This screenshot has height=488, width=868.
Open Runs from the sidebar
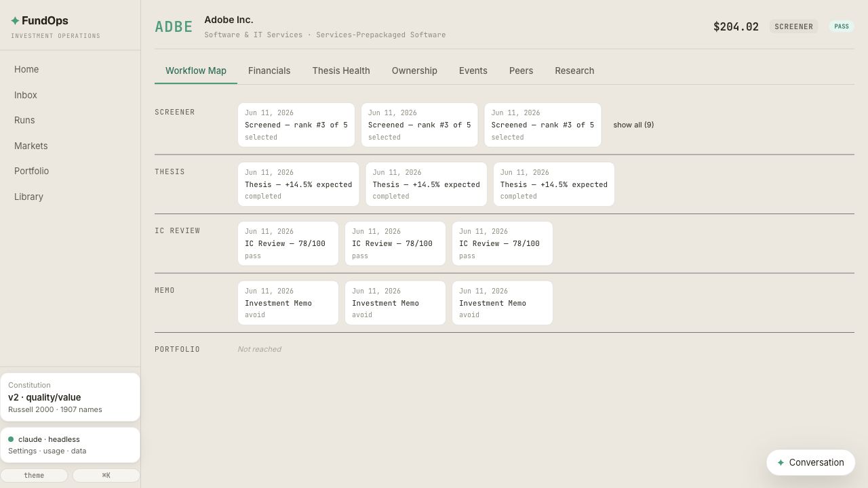click(x=24, y=121)
